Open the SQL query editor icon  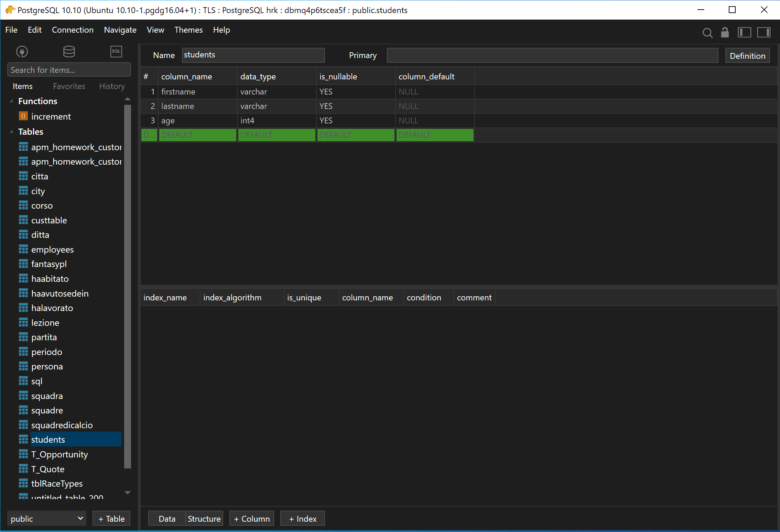(x=116, y=52)
